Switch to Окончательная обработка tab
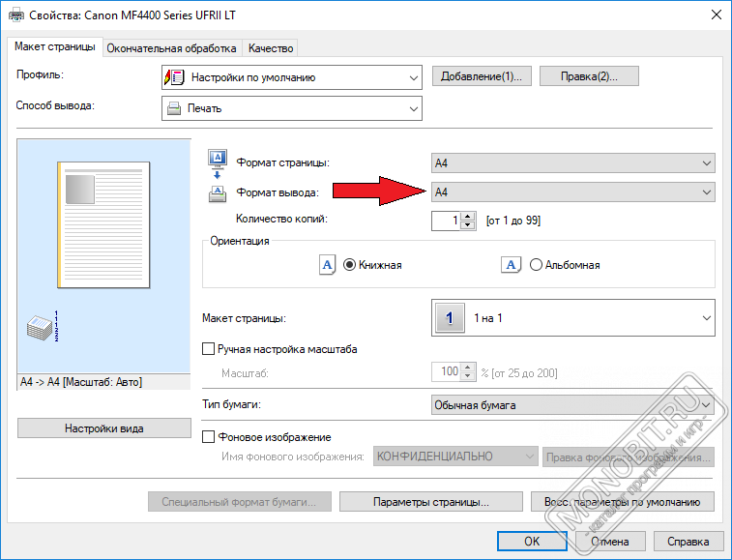 171,48
